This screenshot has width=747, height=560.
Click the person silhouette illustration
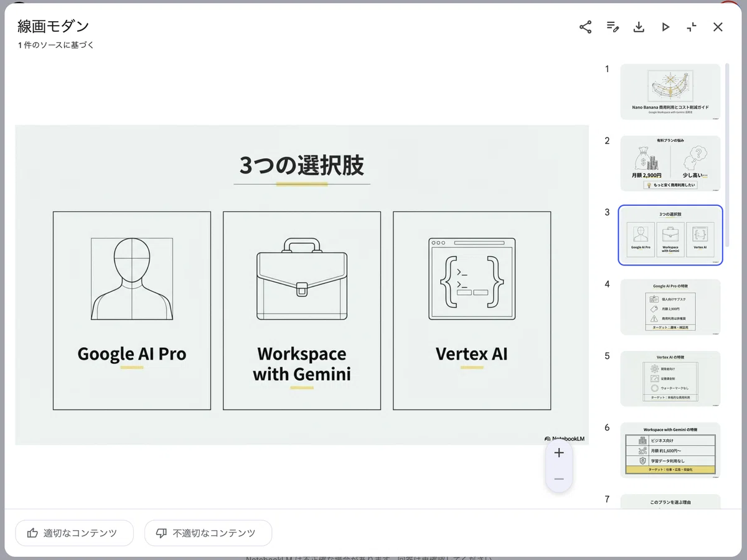(x=132, y=278)
